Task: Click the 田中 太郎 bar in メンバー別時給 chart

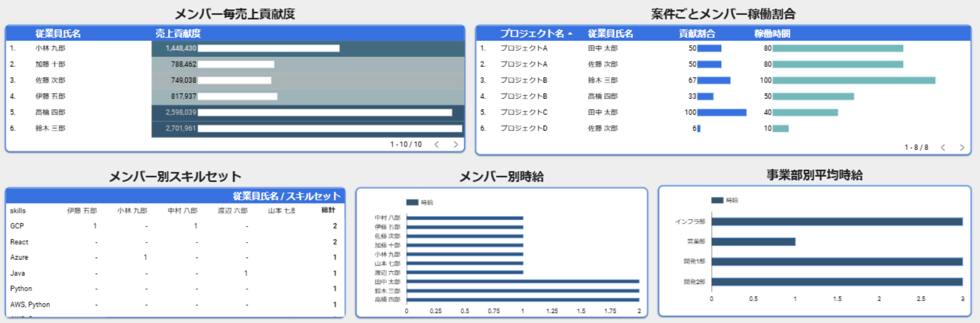Action: click(522, 281)
